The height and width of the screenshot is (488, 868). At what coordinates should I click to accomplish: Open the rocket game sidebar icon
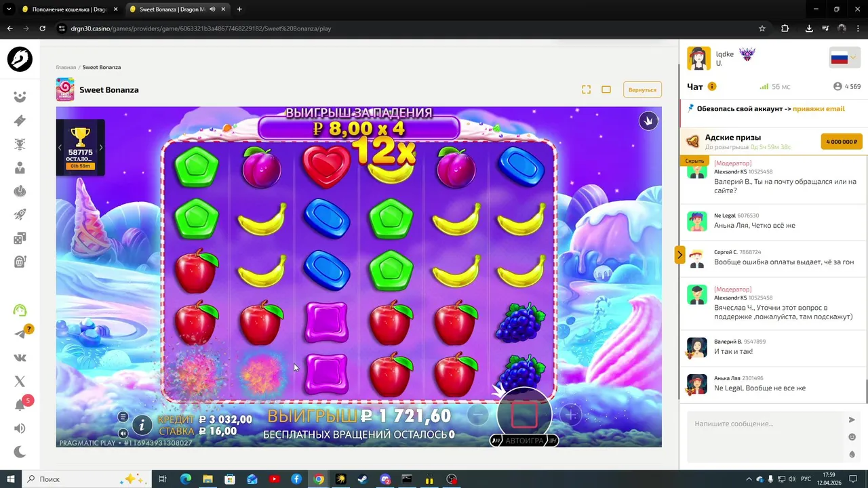[20, 214]
